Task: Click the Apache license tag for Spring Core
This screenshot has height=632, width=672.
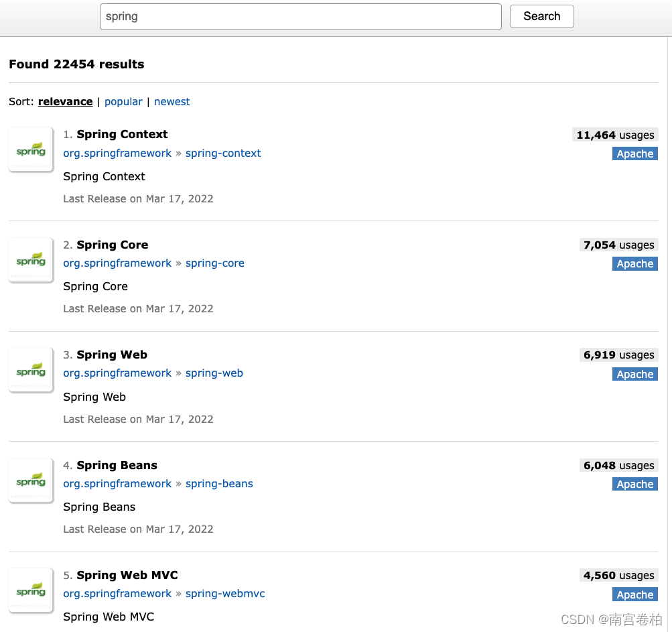Action: [635, 263]
